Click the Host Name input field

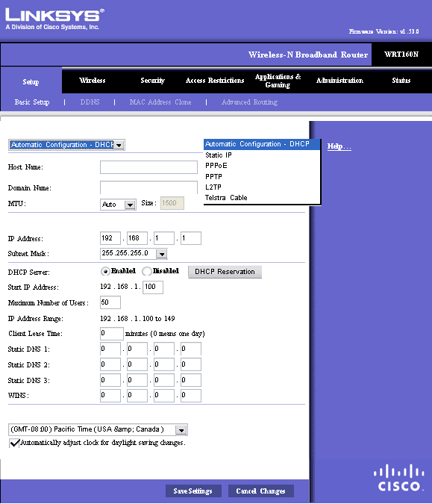click(148, 167)
